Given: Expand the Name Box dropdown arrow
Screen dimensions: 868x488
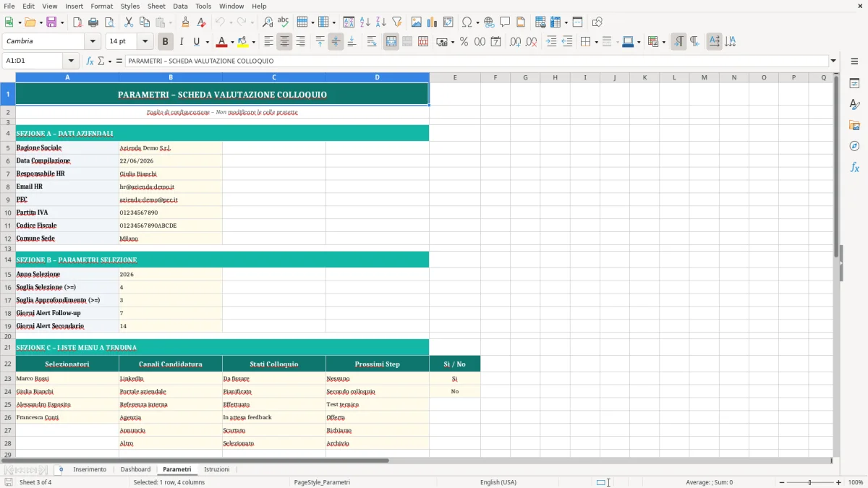Looking at the screenshot, I should 71,61.
